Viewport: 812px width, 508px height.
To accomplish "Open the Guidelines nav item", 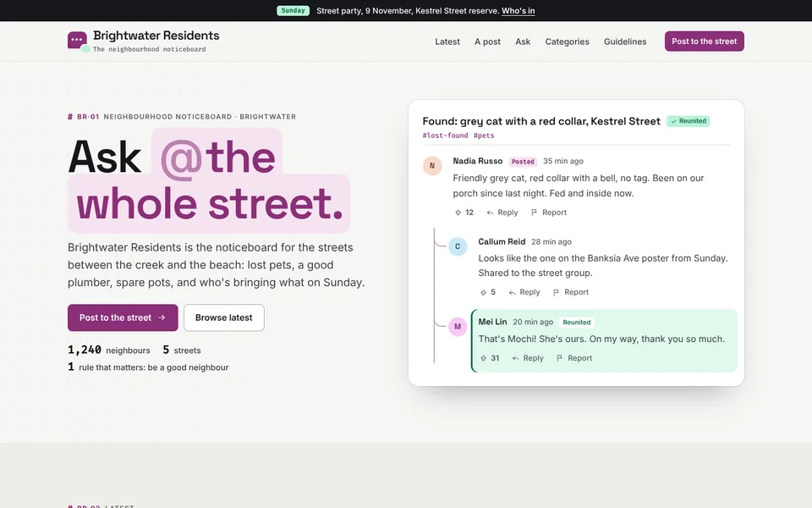I will coord(625,41).
